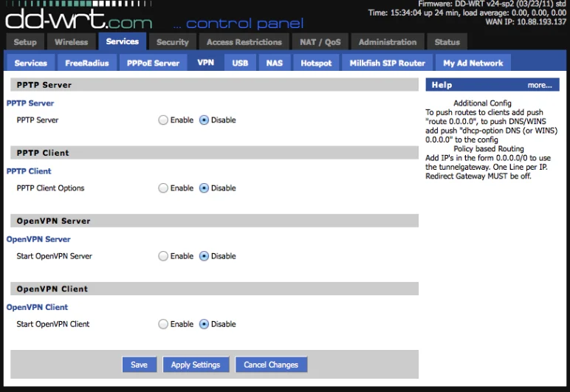
Task: Open the NAT / QoS tab
Action: click(319, 42)
